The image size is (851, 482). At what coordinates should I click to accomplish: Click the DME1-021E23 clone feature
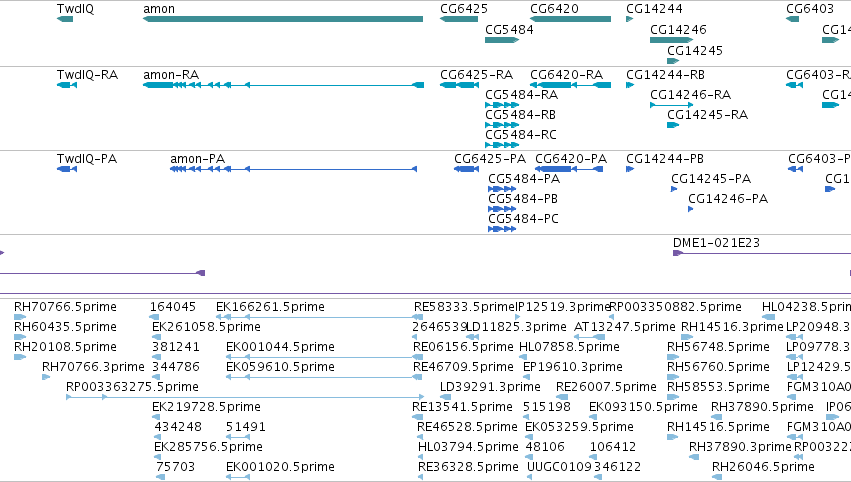tap(762, 253)
